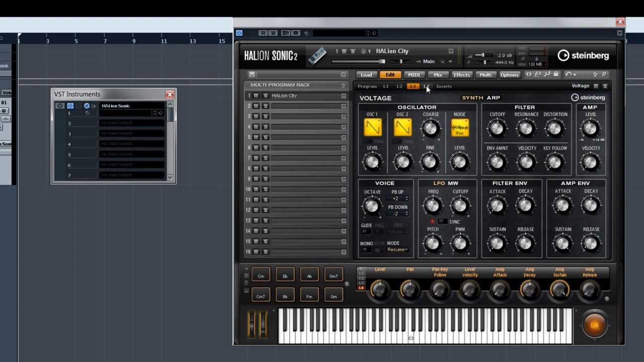
Task: Click the MIDI reset lightning icon
Action: coord(595,74)
